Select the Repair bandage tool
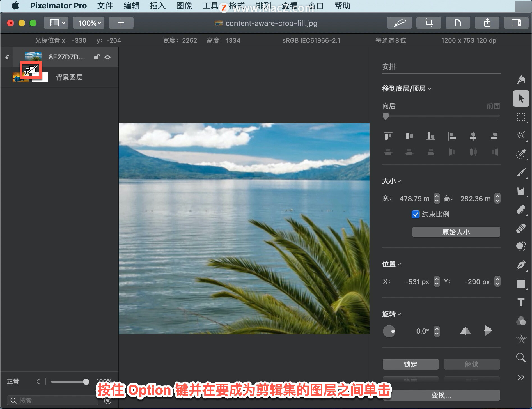Image resolution: width=532 pixels, height=409 pixels. tap(521, 228)
